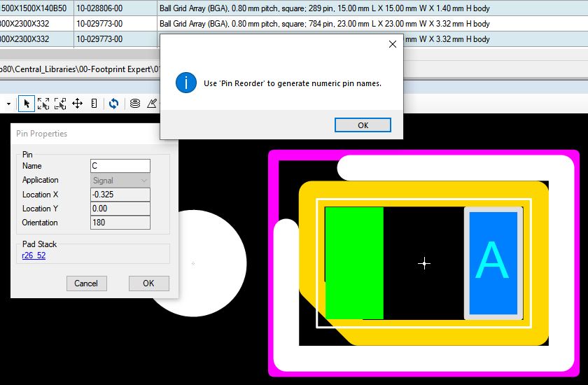Close the Pin Reorder message dialog

(393, 44)
